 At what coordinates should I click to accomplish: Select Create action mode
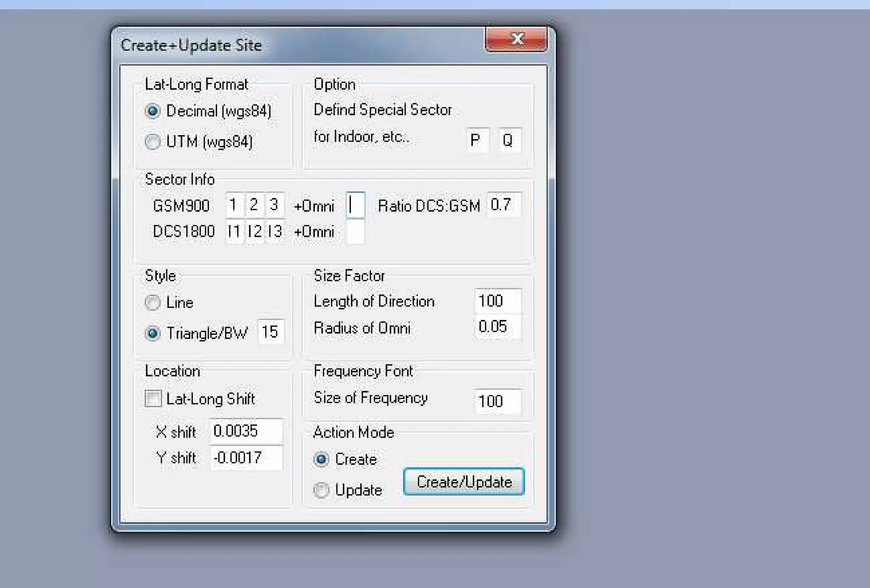click(321, 459)
